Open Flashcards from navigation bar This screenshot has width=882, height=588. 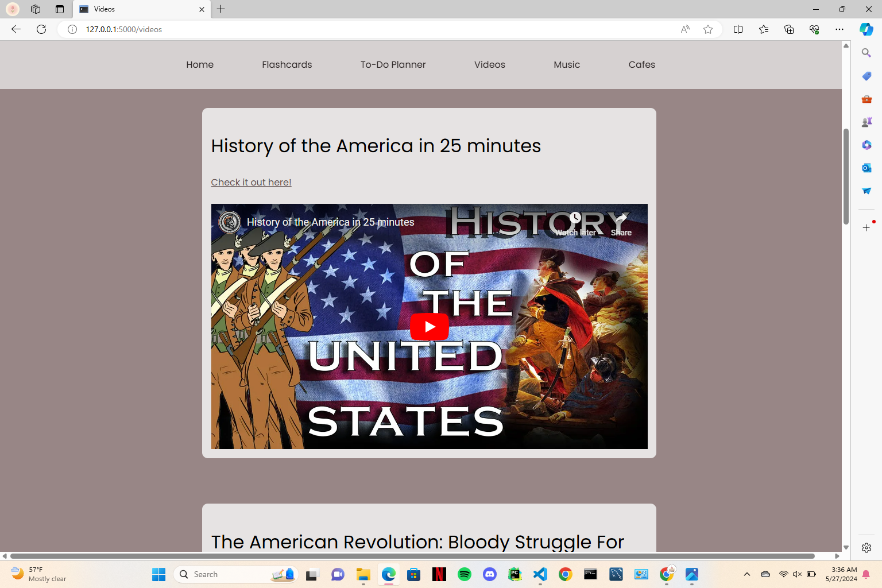pyautogui.click(x=287, y=65)
